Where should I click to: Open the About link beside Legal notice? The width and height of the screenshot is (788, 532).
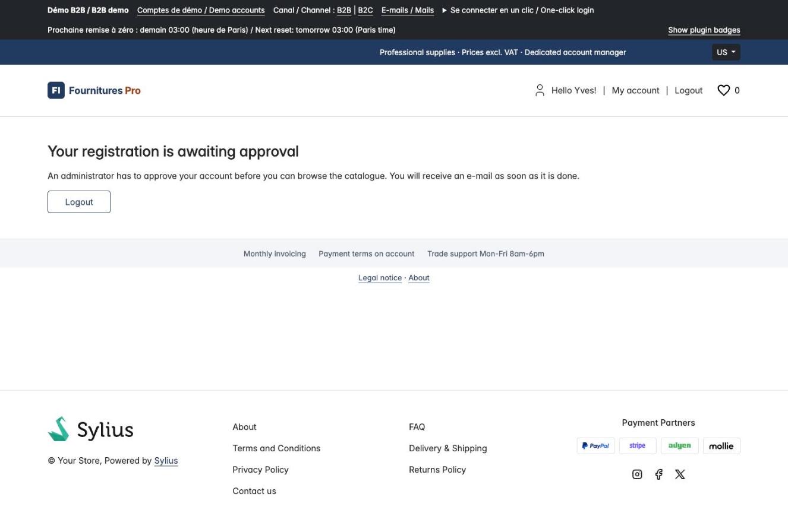tap(419, 278)
